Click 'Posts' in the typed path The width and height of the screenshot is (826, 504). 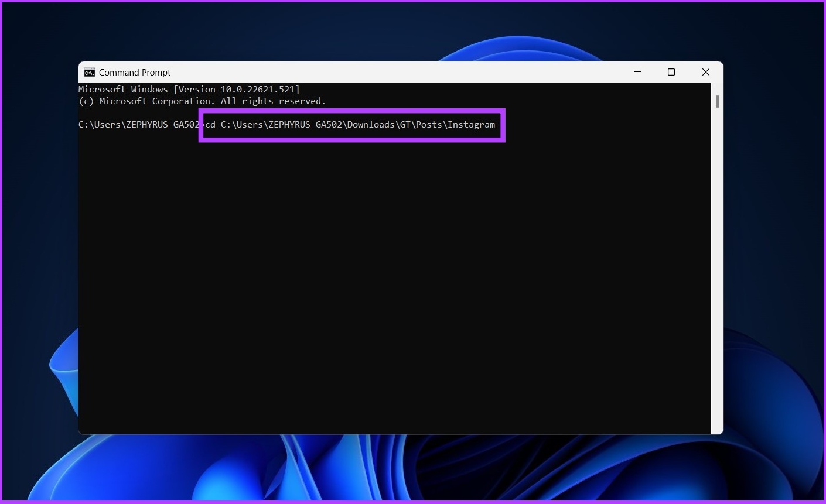point(429,125)
